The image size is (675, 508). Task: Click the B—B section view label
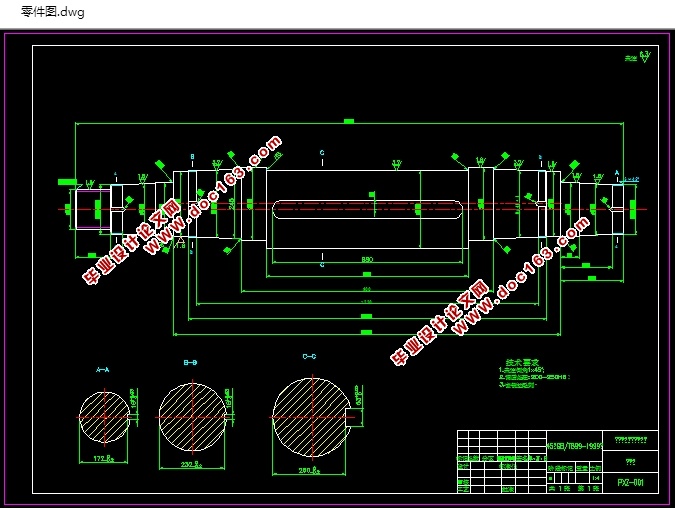[190, 362]
